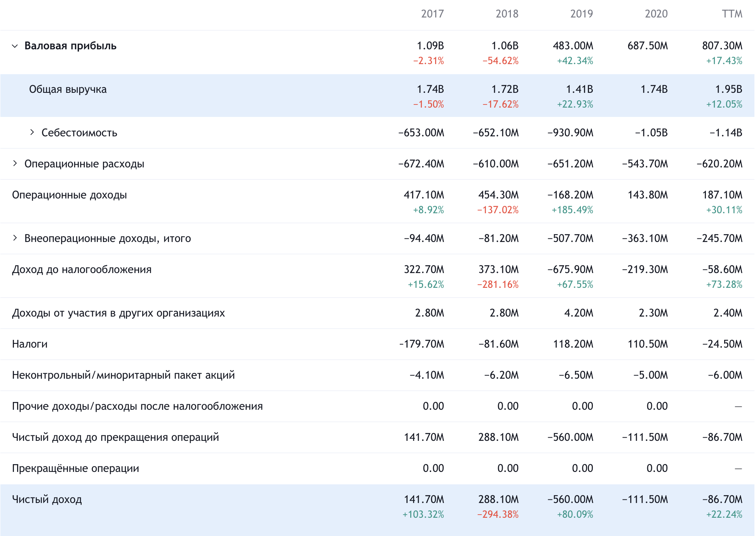Click operating expenses value −672.40M

(421, 164)
